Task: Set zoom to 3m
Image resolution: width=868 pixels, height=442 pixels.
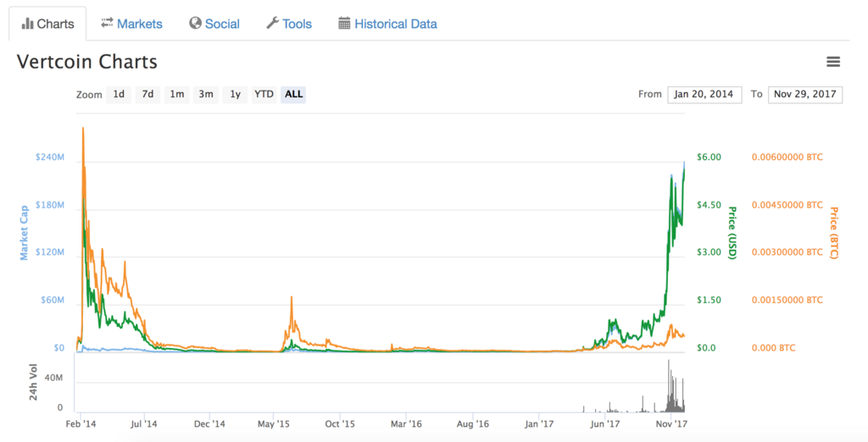Action: point(206,94)
